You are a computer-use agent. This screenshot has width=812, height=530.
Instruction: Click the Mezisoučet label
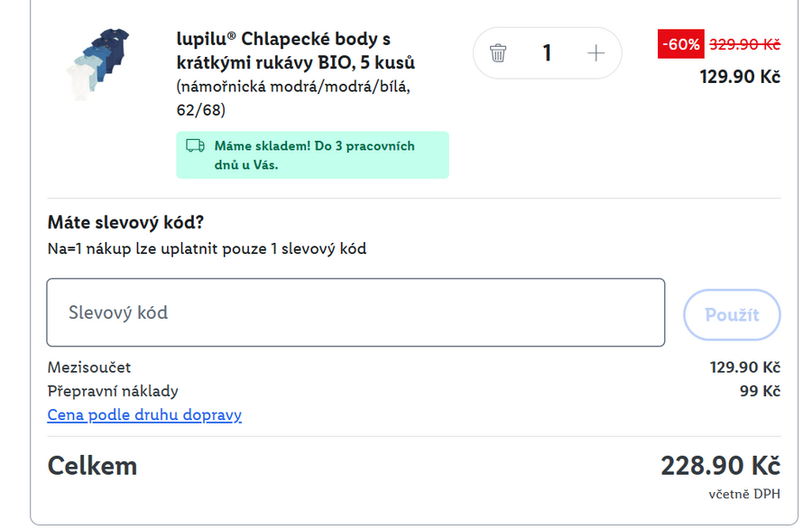(x=89, y=367)
